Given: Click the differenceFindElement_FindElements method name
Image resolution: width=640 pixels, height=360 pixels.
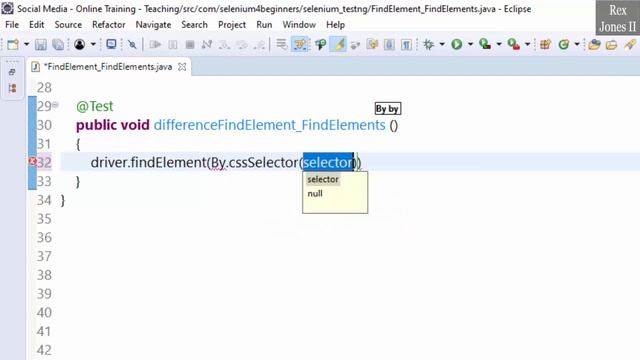Looking at the screenshot, I should (269, 125).
